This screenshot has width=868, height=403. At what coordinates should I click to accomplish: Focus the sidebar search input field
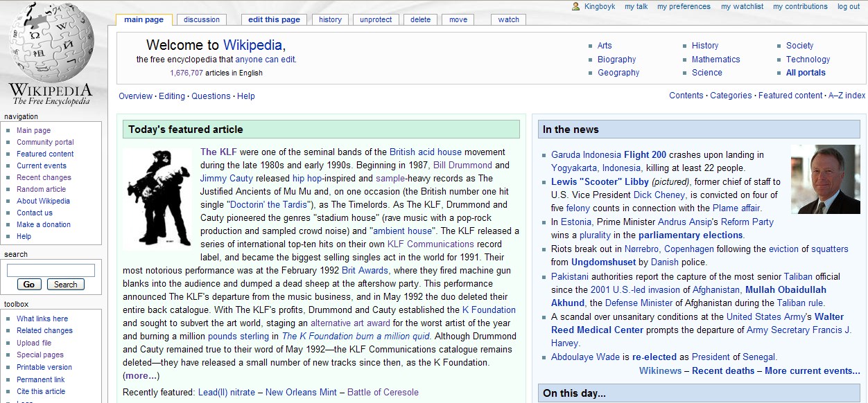51,270
